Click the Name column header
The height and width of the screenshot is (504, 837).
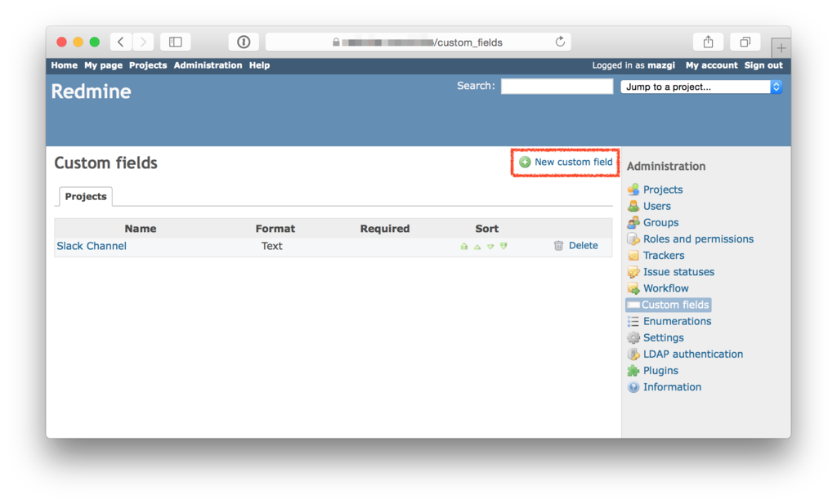pos(141,229)
